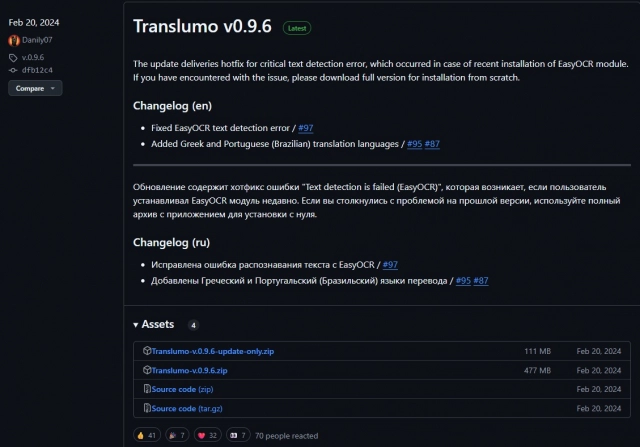Add heart reaction with 32 count
The width and height of the screenshot is (640, 447).
(208, 436)
